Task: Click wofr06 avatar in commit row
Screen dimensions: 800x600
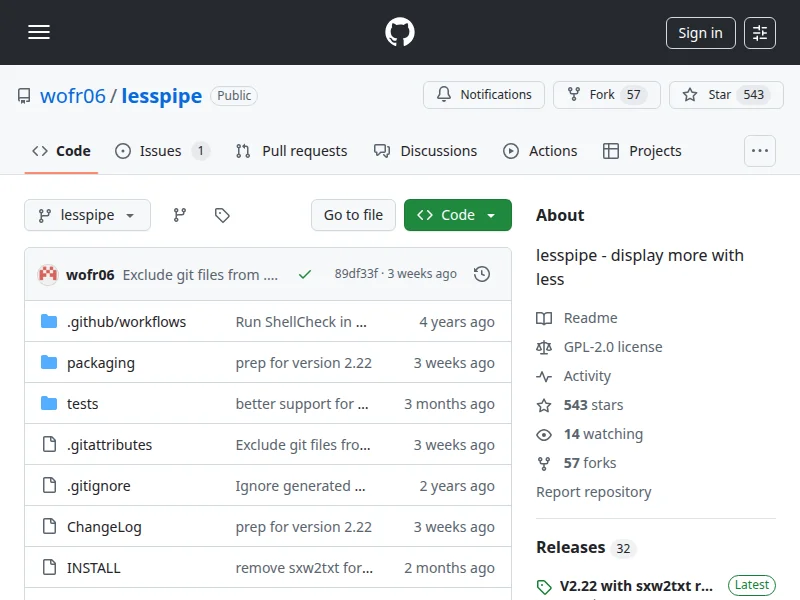Action: pos(48,274)
